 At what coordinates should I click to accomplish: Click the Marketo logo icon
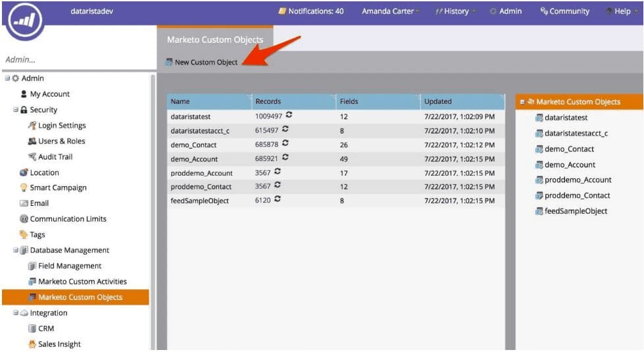pos(25,20)
